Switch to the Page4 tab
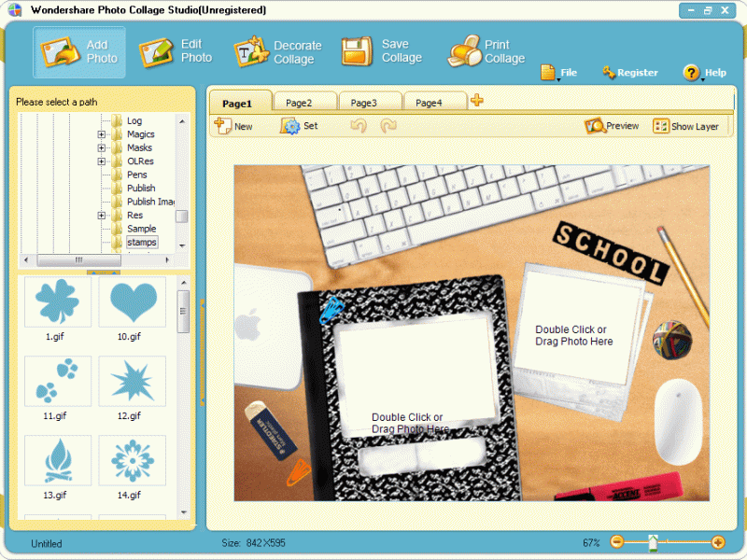 [434, 103]
